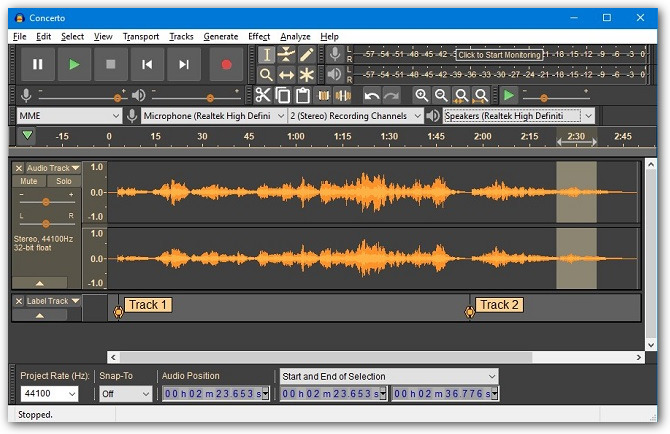Click the Audio Track gain slider
Image resolution: width=670 pixels, height=434 pixels.
coord(46,201)
